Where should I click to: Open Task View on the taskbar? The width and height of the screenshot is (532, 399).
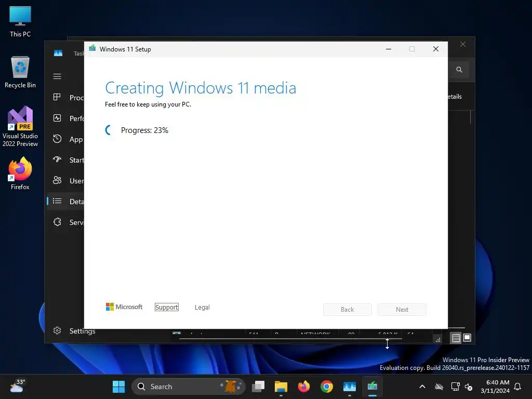258,387
